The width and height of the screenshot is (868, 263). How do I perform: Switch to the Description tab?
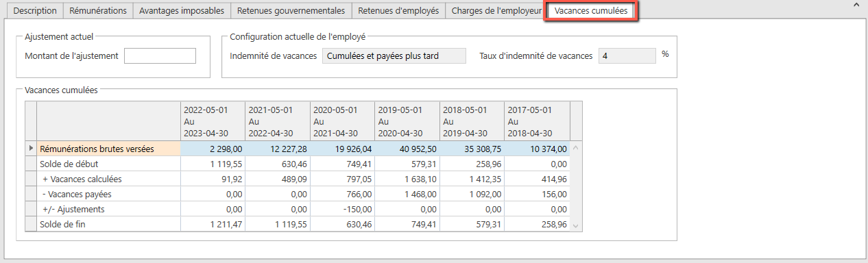click(x=36, y=11)
